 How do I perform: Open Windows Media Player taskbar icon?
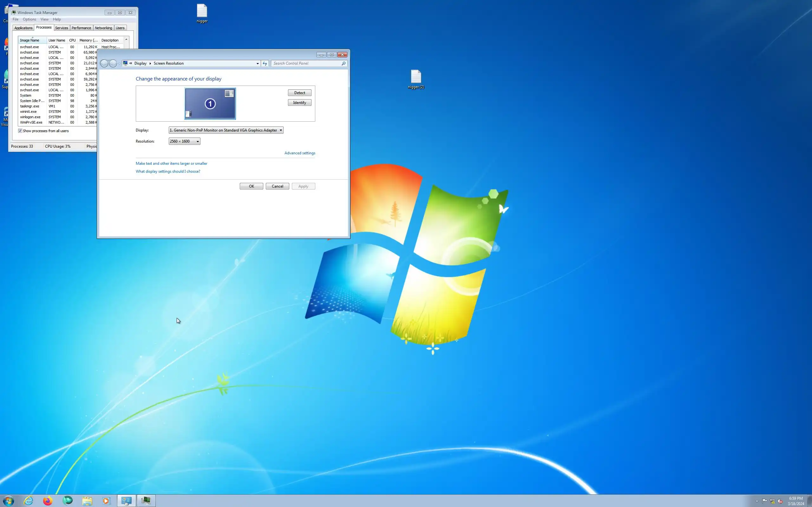pyautogui.click(x=106, y=501)
